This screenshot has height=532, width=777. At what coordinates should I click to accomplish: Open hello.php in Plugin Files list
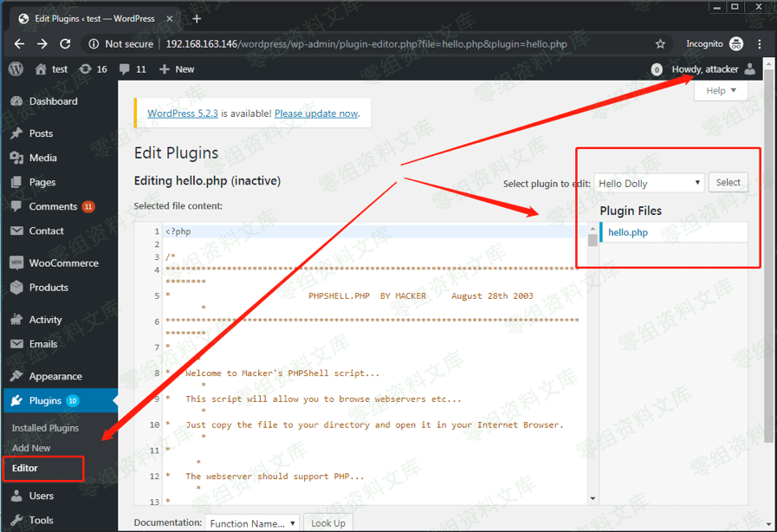[x=628, y=232]
